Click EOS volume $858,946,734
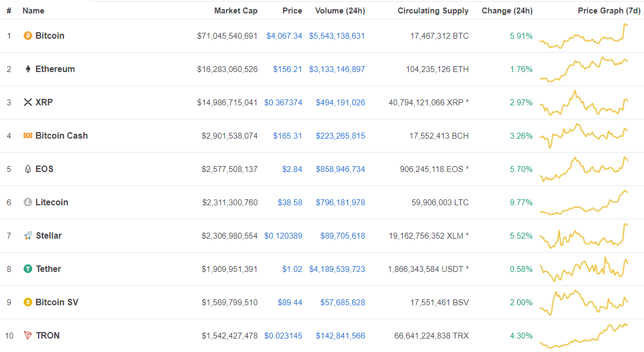The width and height of the screenshot is (644, 352). [x=340, y=169]
